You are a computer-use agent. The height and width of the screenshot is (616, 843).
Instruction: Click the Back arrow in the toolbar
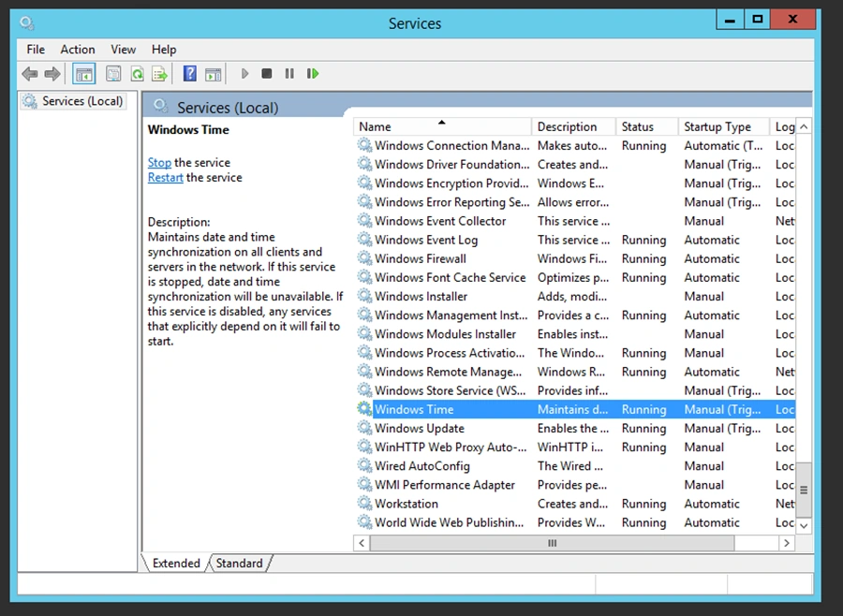click(x=30, y=74)
